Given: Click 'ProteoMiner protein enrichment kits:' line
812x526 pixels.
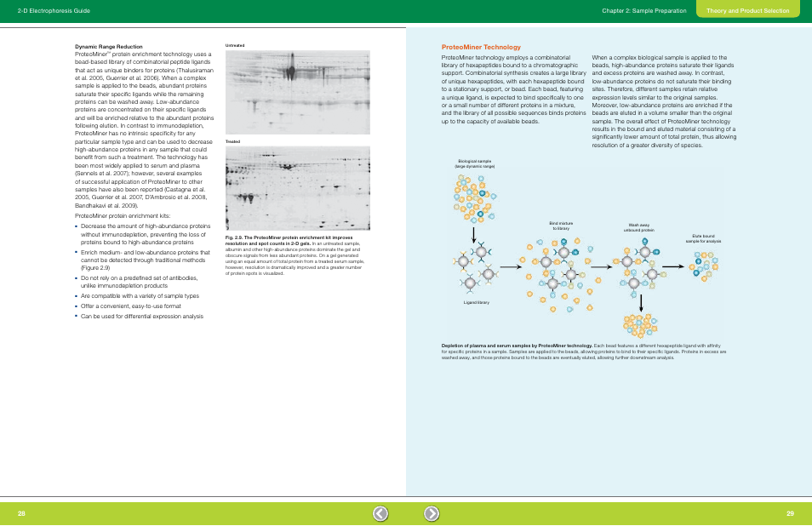Looking at the screenshot, I should (x=123, y=216).
